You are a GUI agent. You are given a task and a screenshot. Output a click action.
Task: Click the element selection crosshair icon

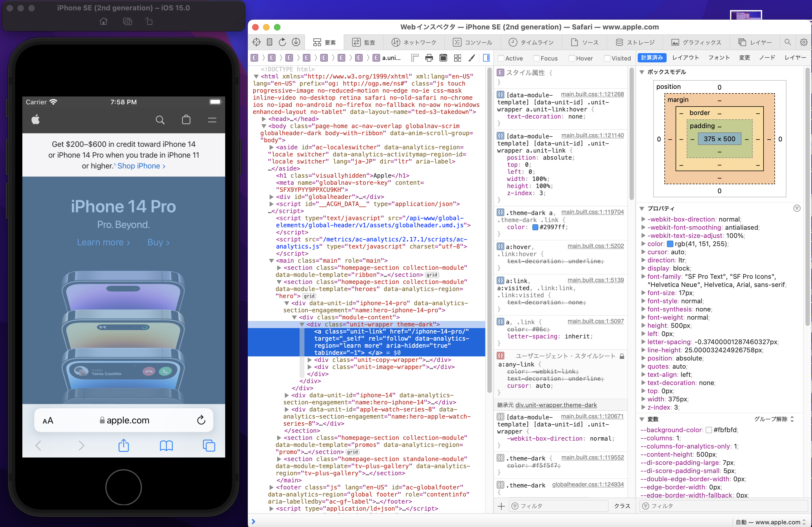(256, 42)
